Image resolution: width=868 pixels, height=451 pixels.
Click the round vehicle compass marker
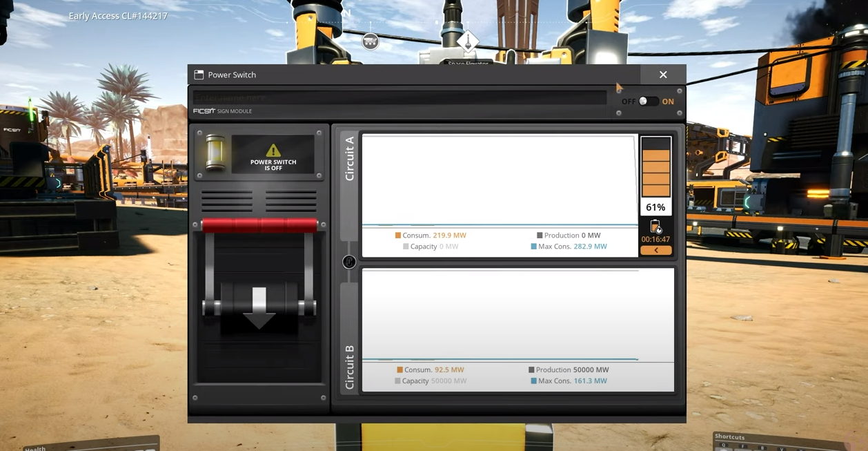pos(371,41)
